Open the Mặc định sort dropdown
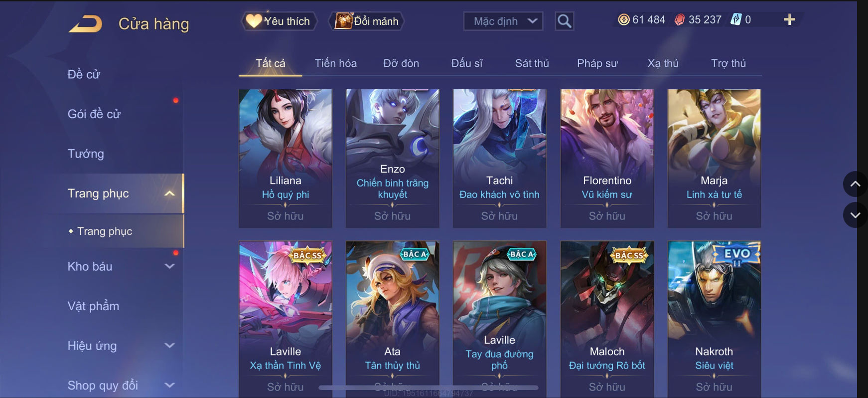 503,21
